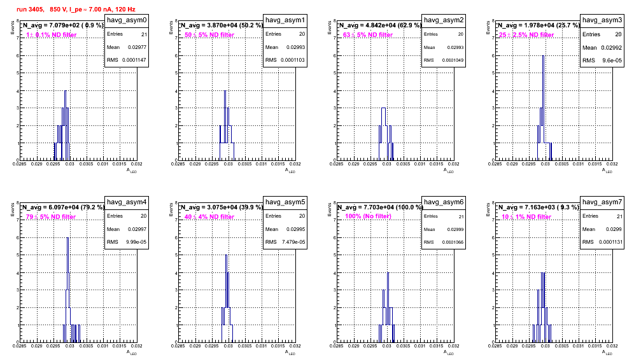The width and height of the screenshot is (634, 364).
Task: Click the 79± 5% ND filter label
Action: (x=51, y=217)
